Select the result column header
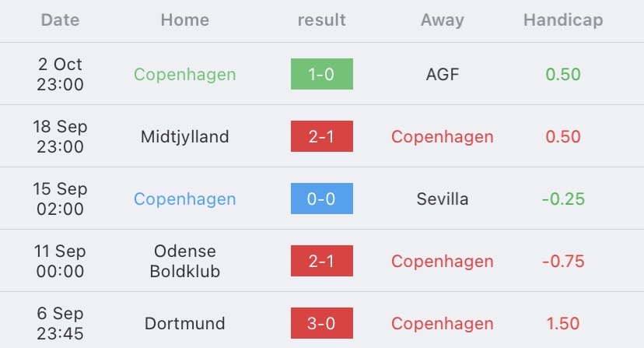644x348 pixels. pyautogui.click(x=321, y=19)
